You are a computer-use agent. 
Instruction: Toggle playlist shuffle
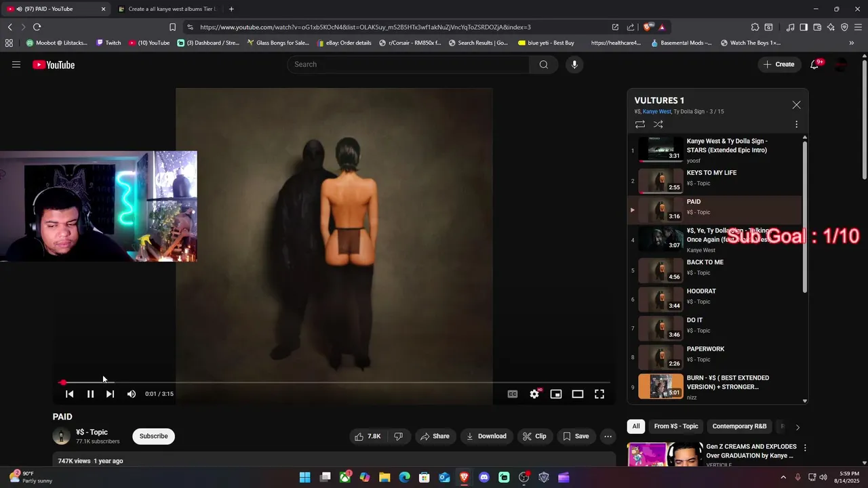tap(658, 125)
